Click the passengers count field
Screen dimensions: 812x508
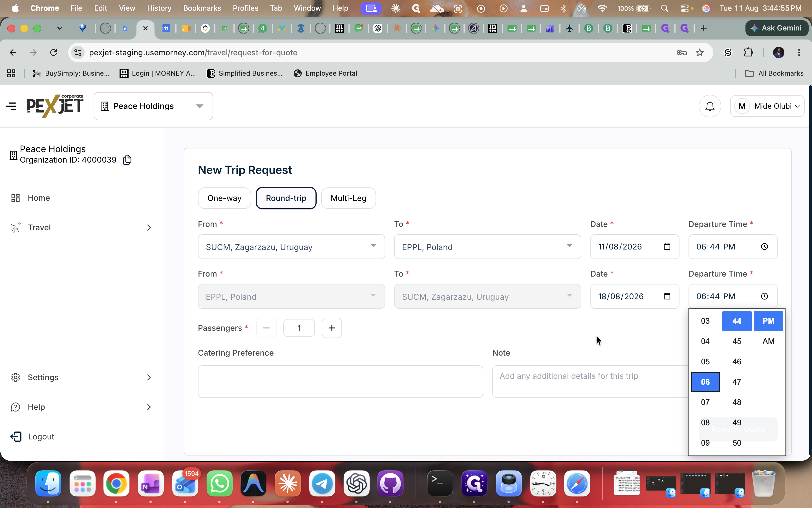pos(299,328)
